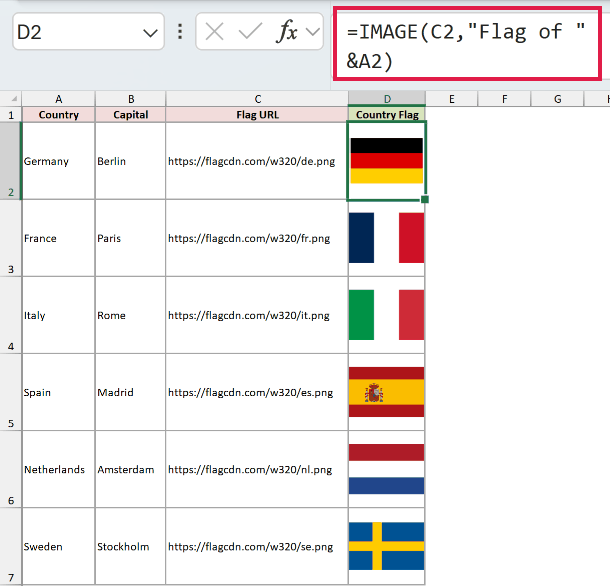Open Insert Function fx icon
The image size is (610, 586).
point(287,31)
